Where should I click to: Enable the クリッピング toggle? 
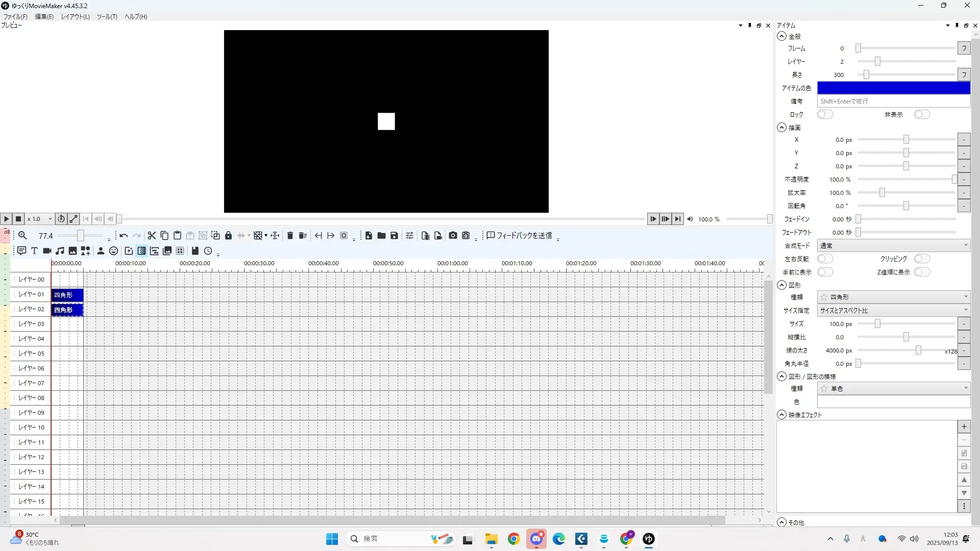[921, 259]
